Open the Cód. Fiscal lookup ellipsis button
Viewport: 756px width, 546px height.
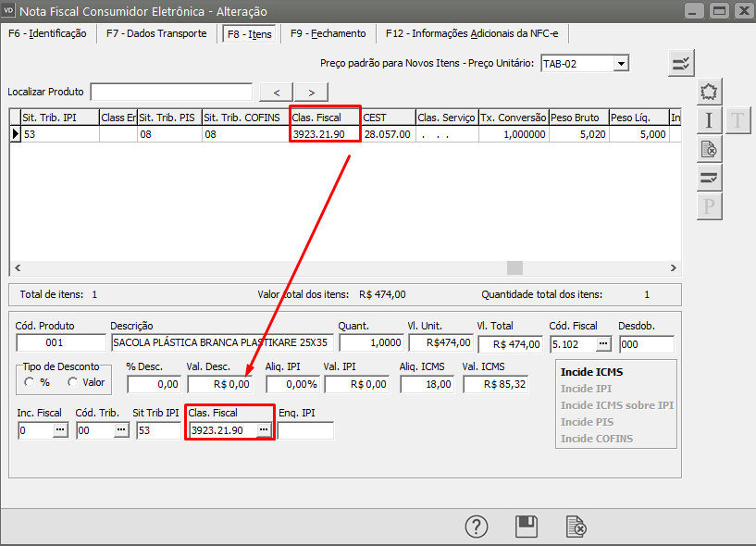[603, 344]
